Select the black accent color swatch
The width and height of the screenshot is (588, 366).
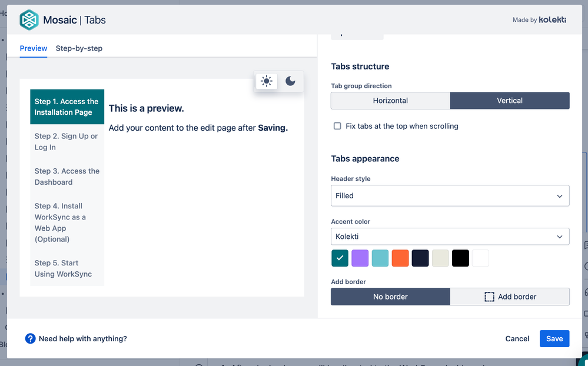click(460, 258)
